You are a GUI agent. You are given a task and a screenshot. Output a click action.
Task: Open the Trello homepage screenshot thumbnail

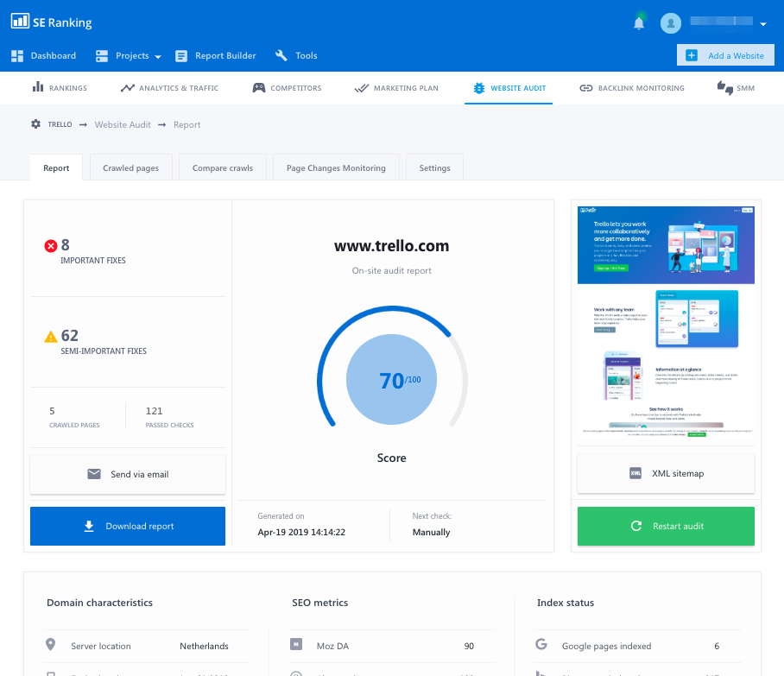pyautogui.click(x=666, y=323)
